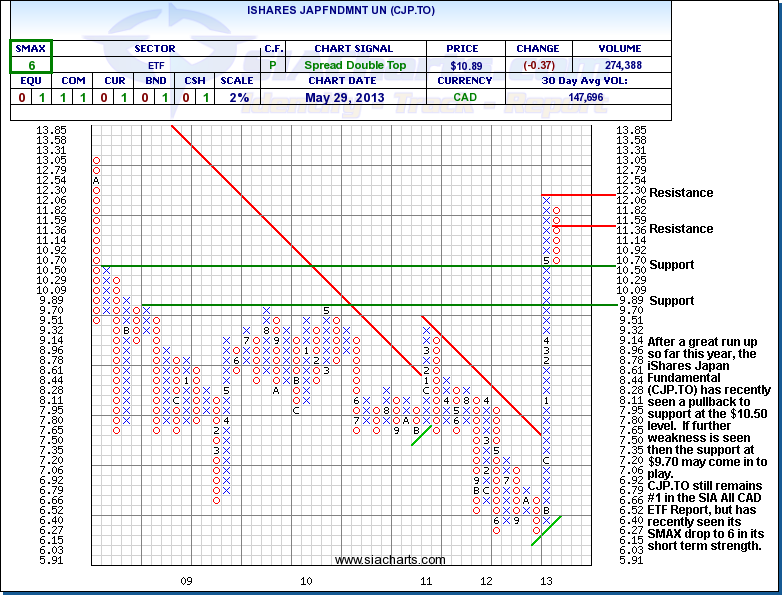This screenshot has width=782, height=595.
Task: Click the EQU column header
Action: point(30,81)
